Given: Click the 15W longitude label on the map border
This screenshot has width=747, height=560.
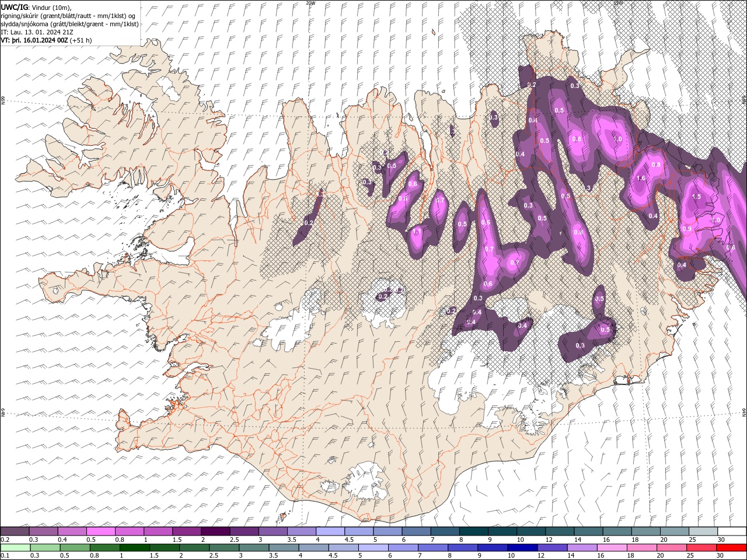Looking at the screenshot, I should (617, 3).
